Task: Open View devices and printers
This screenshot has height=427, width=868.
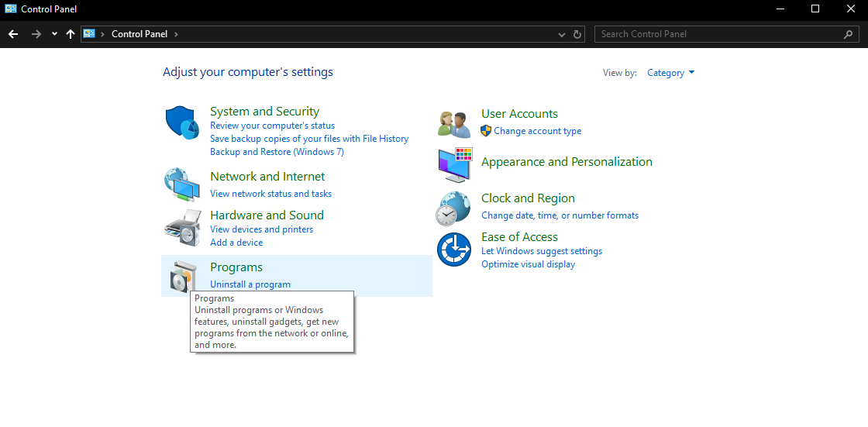Action: 261,229
